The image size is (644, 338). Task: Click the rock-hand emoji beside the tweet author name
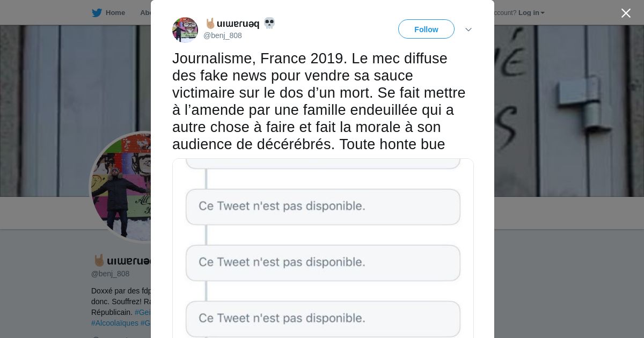click(x=210, y=24)
